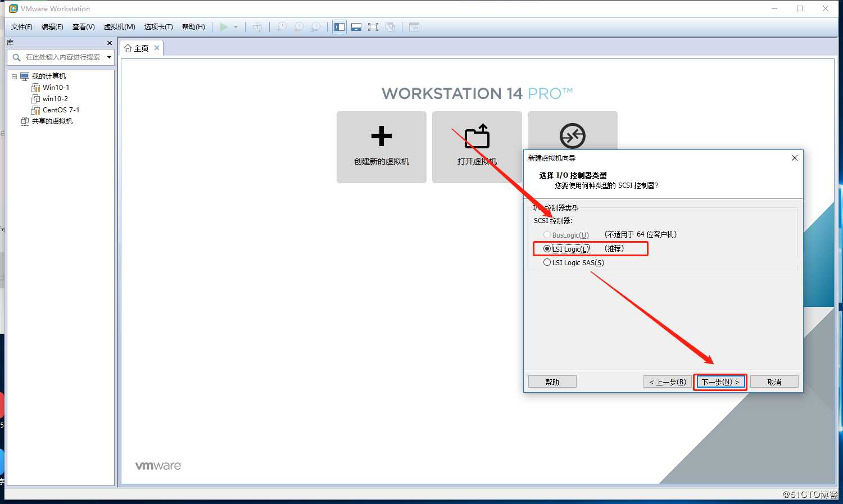Click the console view toolbar icon
This screenshot has height=504, width=843.
point(414,27)
